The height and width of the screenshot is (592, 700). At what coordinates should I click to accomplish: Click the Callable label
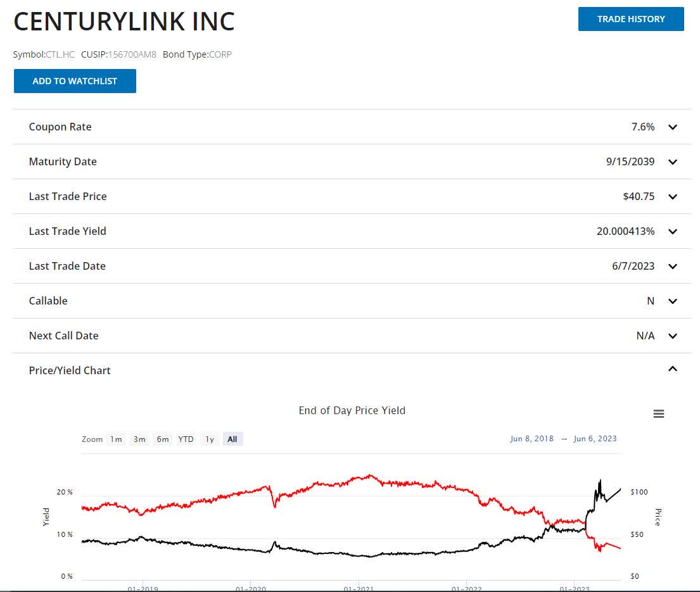coord(48,301)
